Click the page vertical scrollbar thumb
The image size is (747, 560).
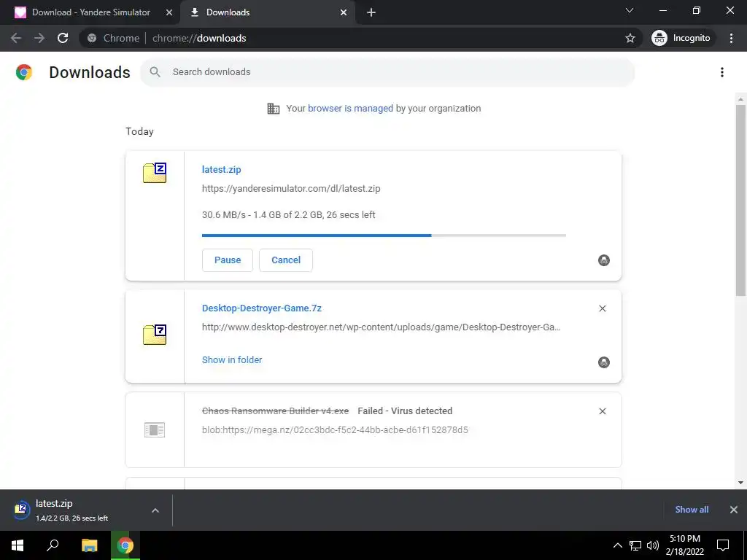(740, 200)
